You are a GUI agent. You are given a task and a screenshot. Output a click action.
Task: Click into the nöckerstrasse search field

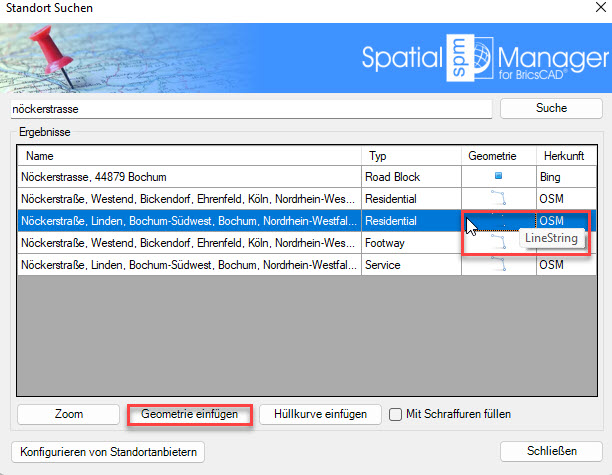coord(250,107)
